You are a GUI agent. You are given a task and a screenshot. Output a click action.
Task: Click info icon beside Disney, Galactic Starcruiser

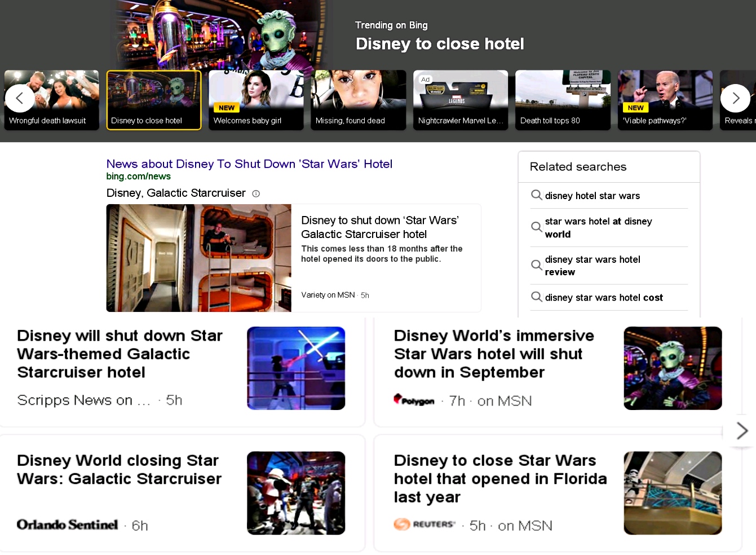pos(256,193)
